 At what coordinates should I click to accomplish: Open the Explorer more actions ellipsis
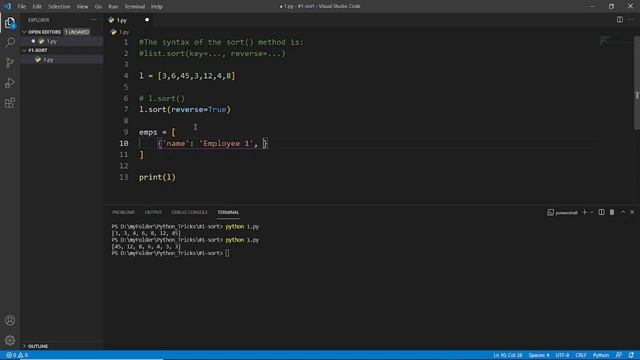(94, 20)
